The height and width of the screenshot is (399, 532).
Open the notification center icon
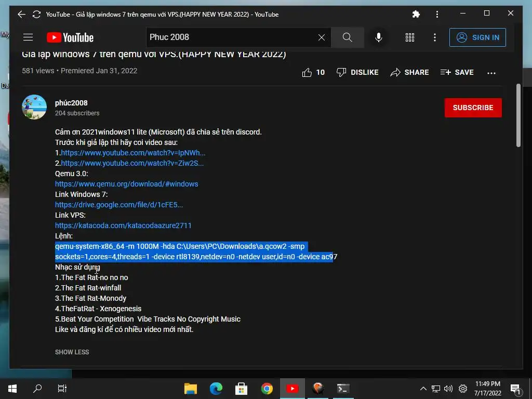[x=515, y=389]
